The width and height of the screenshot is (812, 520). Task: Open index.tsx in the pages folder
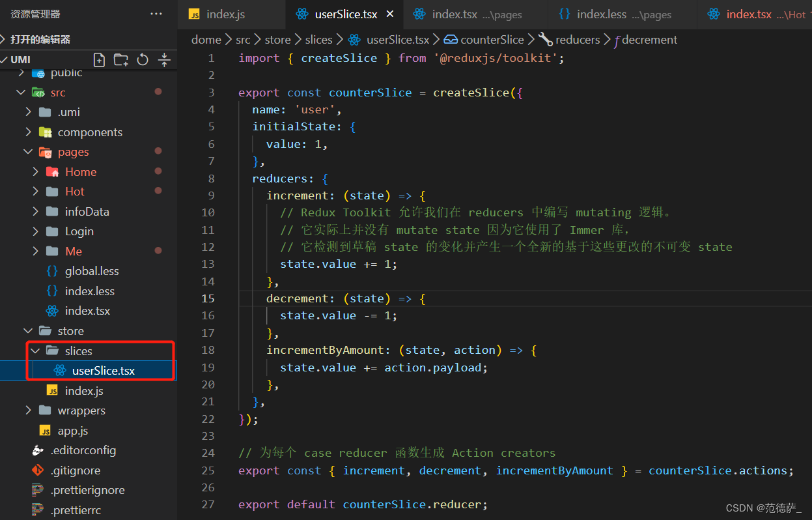(x=87, y=311)
